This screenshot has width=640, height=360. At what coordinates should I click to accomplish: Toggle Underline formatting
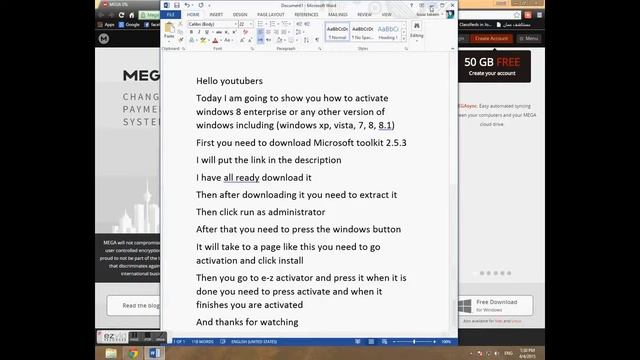pyautogui.click(x=207, y=32)
